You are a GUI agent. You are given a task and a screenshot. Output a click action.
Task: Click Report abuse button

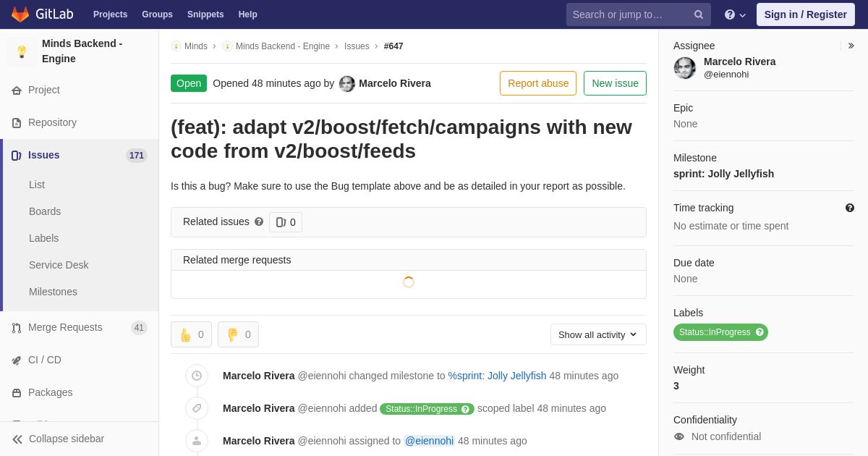538,83
